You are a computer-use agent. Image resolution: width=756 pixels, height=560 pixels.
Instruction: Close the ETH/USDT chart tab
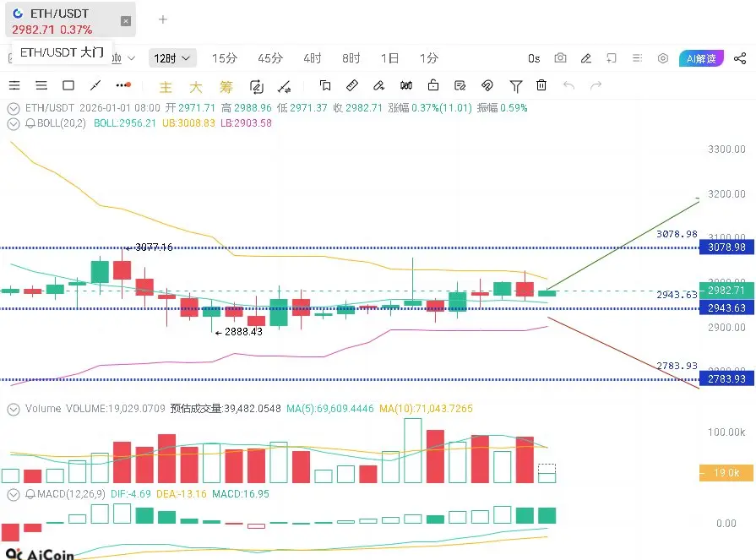coord(125,21)
